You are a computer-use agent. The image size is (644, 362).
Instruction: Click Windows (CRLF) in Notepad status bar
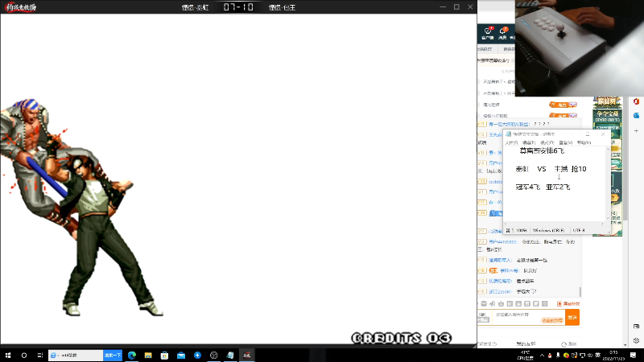pos(549,231)
